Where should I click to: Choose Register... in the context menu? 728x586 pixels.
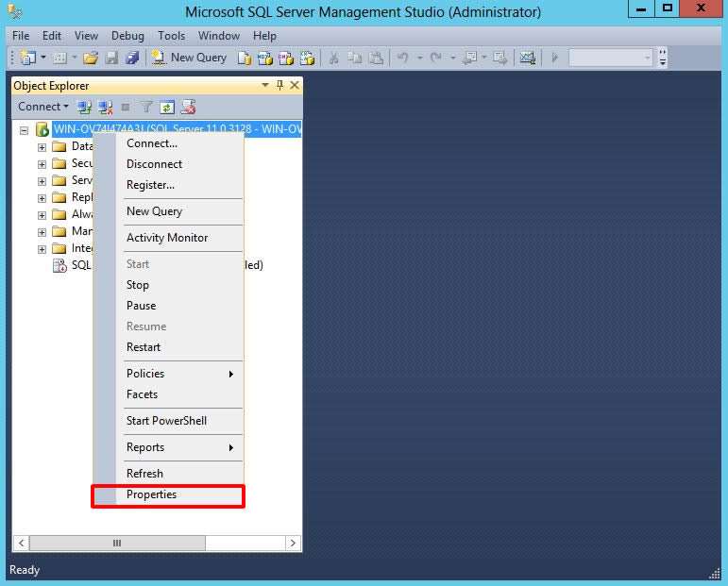pyautogui.click(x=168, y=185)
